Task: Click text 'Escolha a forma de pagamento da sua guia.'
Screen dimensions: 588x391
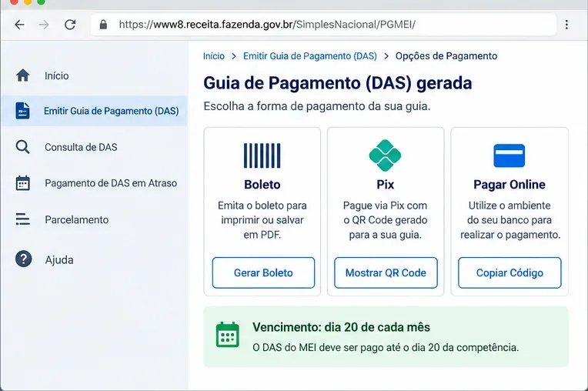Action: tap(317, 106)
